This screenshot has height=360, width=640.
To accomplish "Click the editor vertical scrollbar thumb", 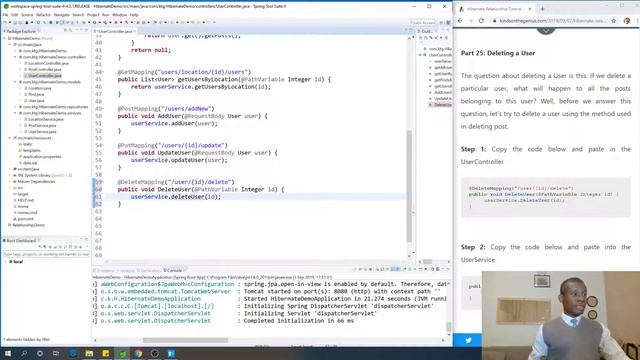I will point(409,186).
